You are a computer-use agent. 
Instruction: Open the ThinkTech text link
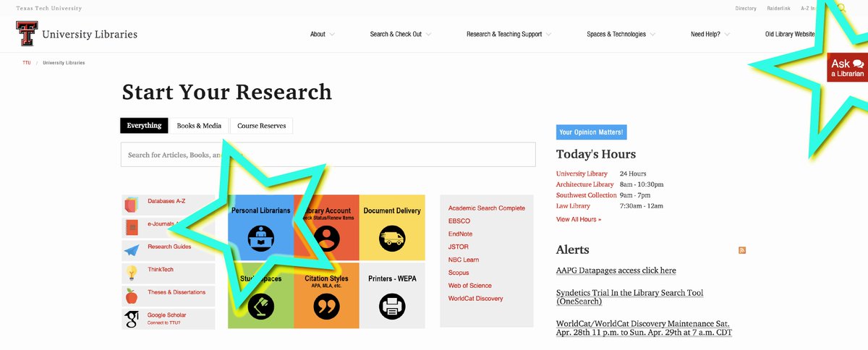[161, 269]
